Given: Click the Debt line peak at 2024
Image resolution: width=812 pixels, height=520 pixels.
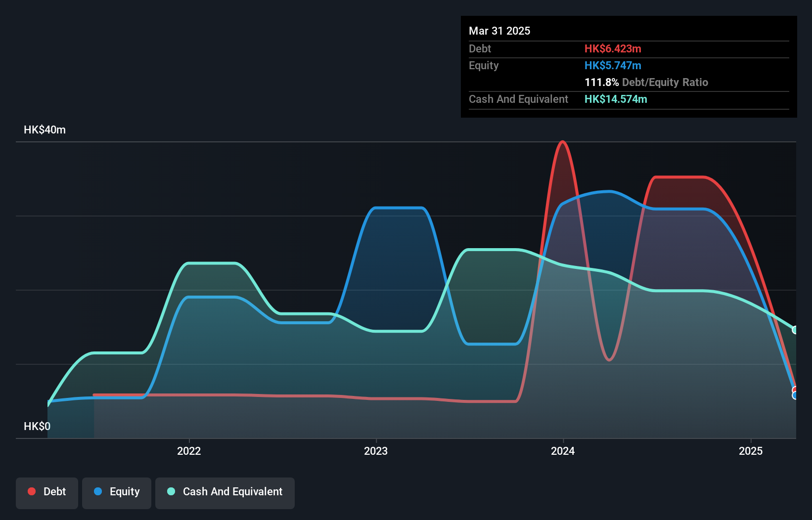Looking at the screenshot, I should point(562,142).
